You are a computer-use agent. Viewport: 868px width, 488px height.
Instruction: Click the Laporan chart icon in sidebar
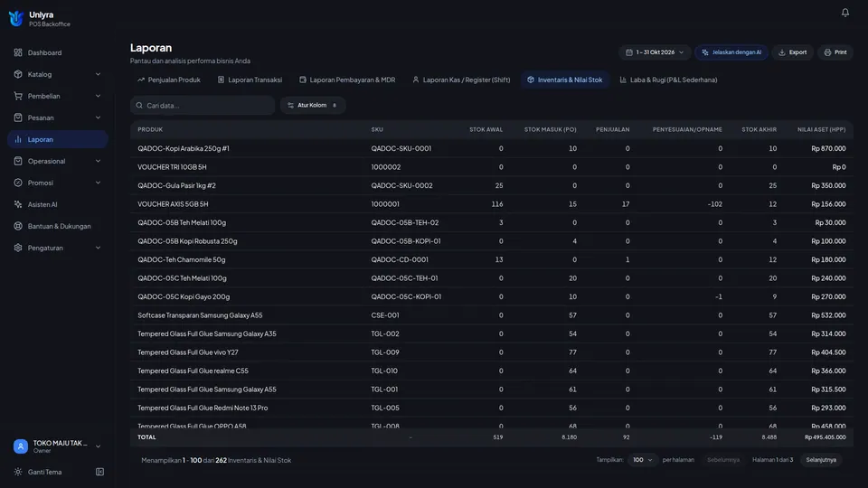click(x=18, y=139)
